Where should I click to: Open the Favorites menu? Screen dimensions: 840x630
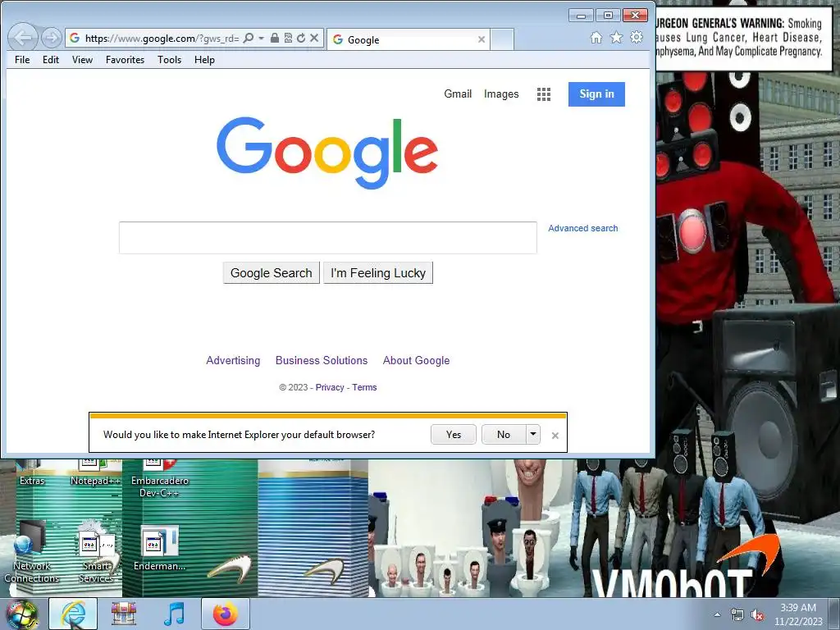point(125,59)
